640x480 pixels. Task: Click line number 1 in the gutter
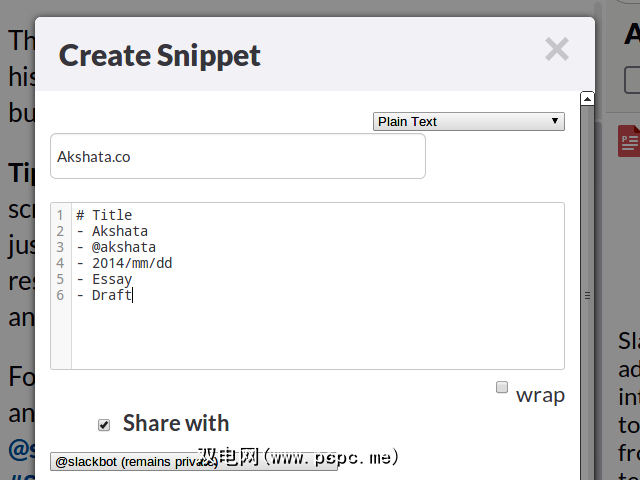[61, 215]
